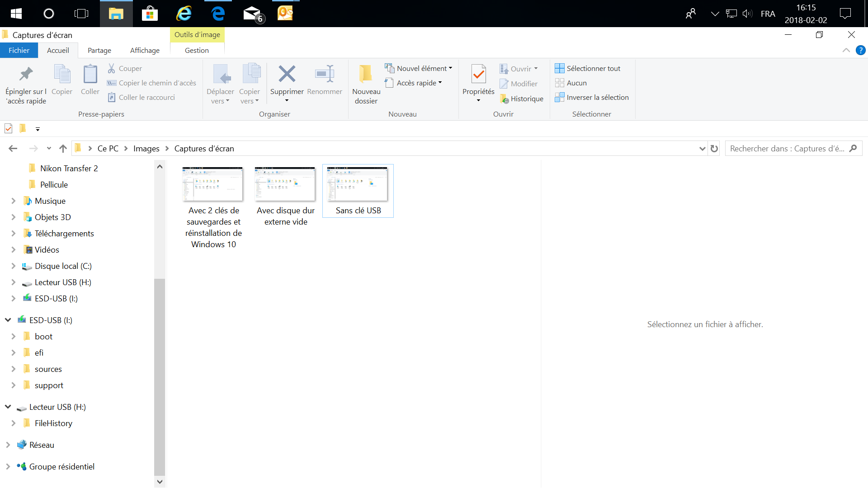Click the Nouveau dossier folder icon
Viewport: 868px width, 488px height.
(x=366, y=75)
